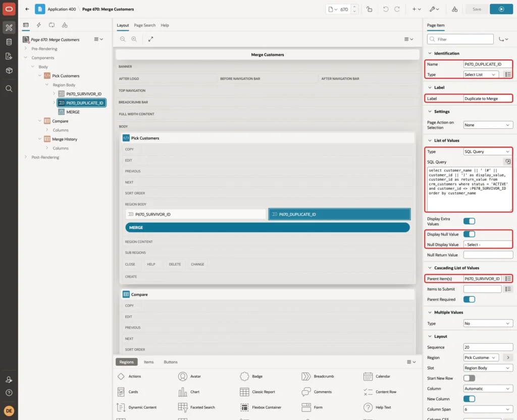Switch to Dynamic Actions lightning tab
The height and width of the screenshot is (420, 517).
click(38, 25)
